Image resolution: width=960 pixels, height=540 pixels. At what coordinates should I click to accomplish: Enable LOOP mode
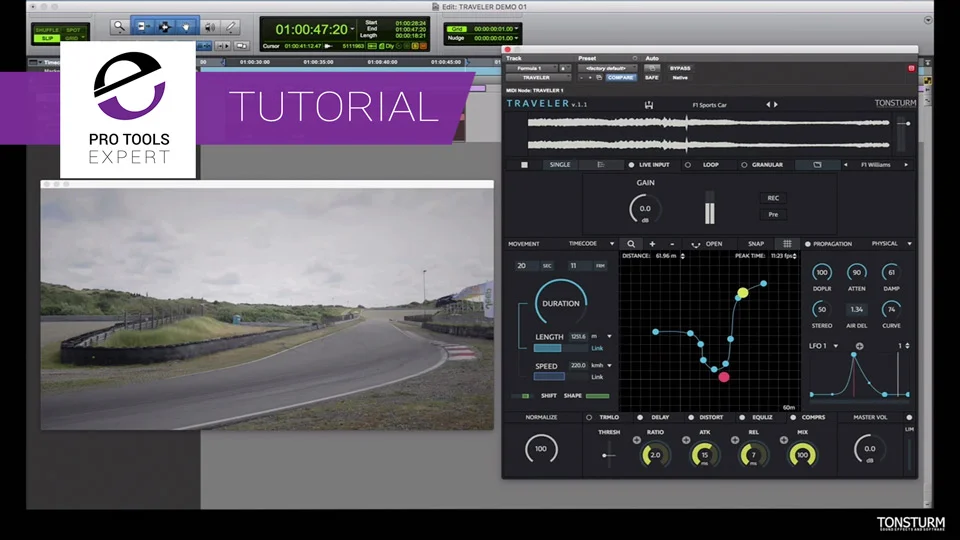pyautogui.click(x=688, y=165)
